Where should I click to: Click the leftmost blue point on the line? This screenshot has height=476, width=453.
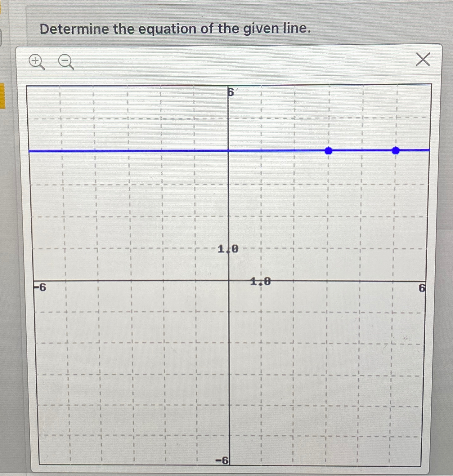coord(328,151)
